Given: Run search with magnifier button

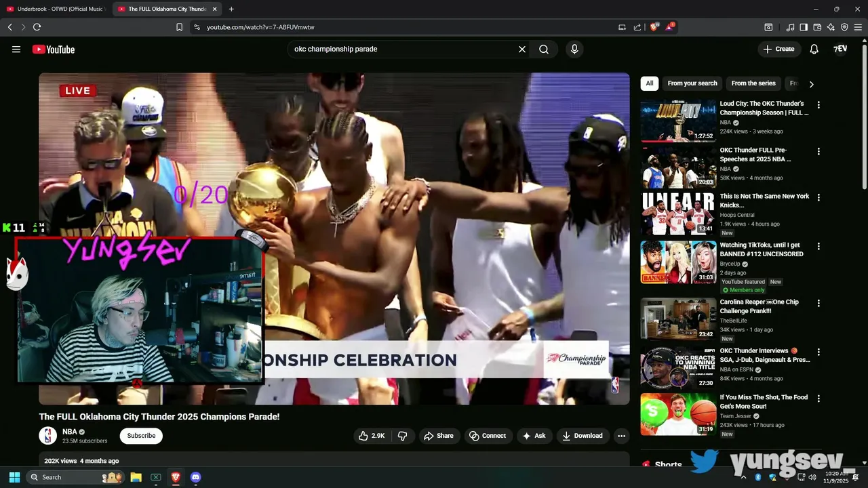Looking at the screenshot, I should tap(544, 49).
